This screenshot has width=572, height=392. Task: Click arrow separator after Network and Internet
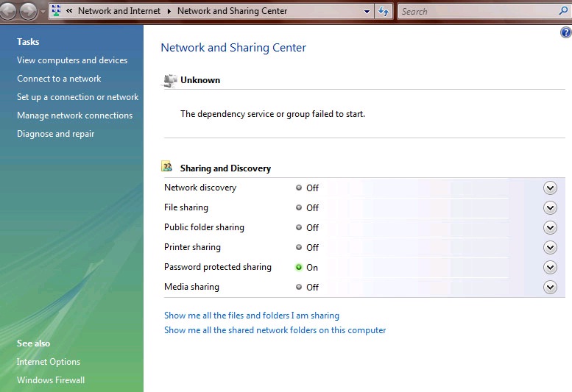pyautogui.click(x=169, y=11)
